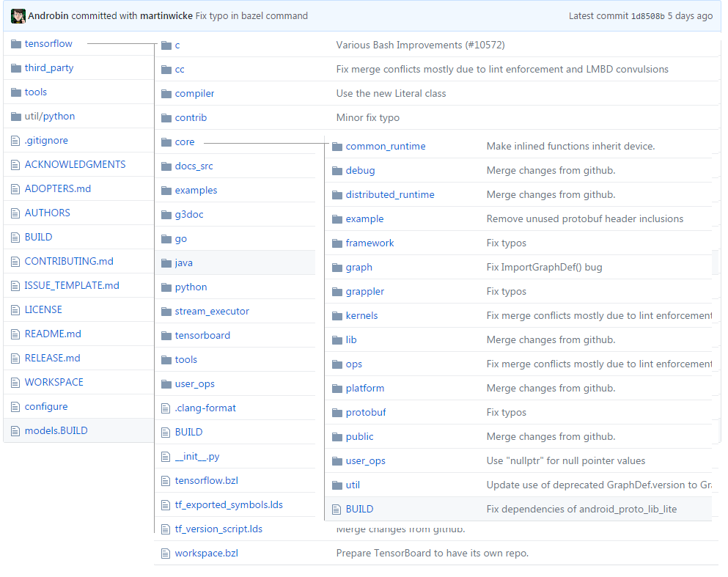Screen dimensions: 728x577
Task: Click file icon beside workspace.bzl
Action: point(166,554)
